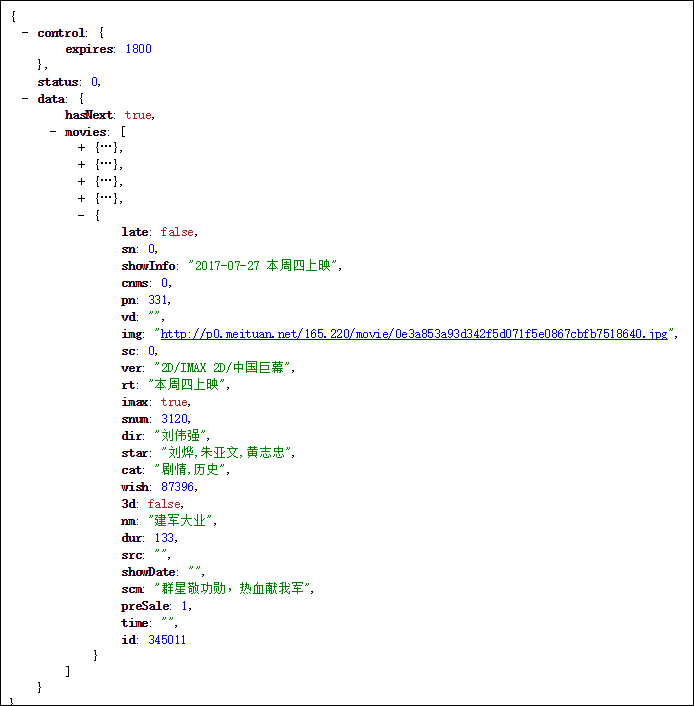Click the img key label
The image size is (694, 706).
(x=132, y=334)
